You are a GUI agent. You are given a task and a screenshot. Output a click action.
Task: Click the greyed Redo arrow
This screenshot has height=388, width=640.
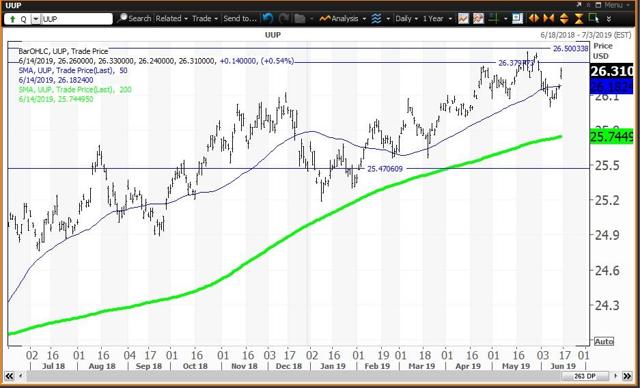pos(284,18)
